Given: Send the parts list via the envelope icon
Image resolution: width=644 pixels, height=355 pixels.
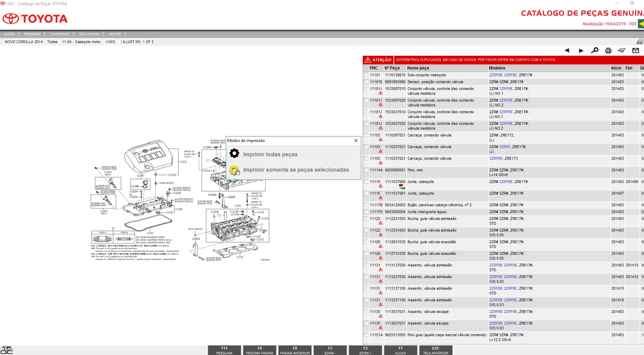Looking at the screenshot, I should (x=636, y=50).
